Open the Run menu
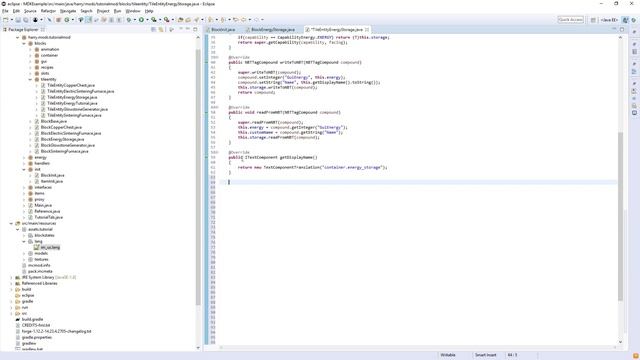This screenshot has height=360, width=640. tap(118, 11)
